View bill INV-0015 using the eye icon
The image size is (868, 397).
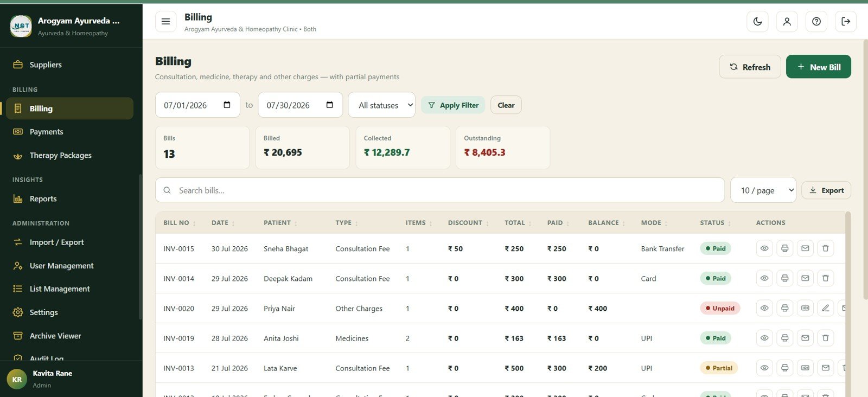[x=764, y=248]
